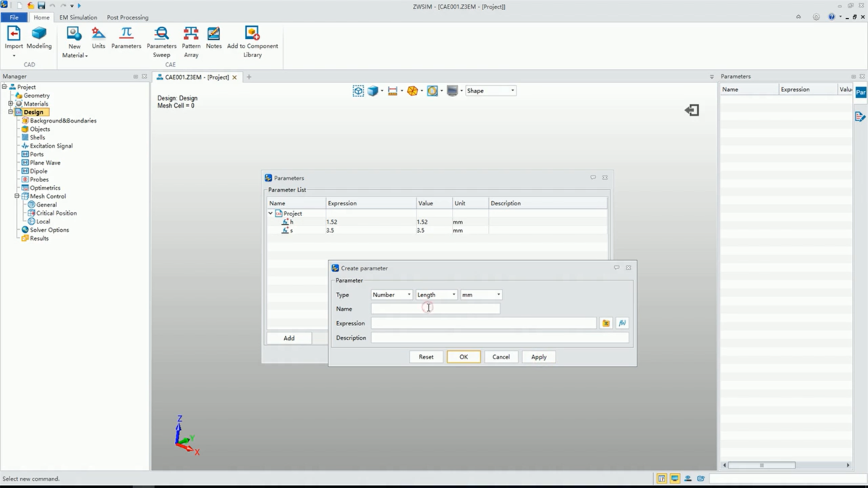Click the Open file icon in quick access bar

click(30, 6)
